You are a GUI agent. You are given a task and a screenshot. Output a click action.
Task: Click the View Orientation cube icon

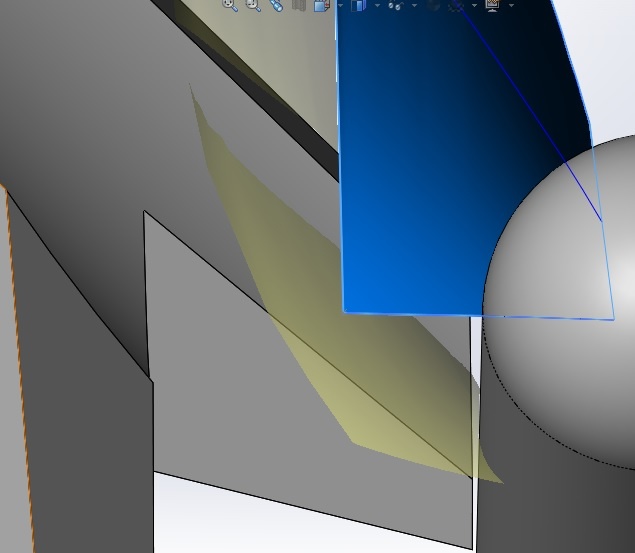point(322,5)
